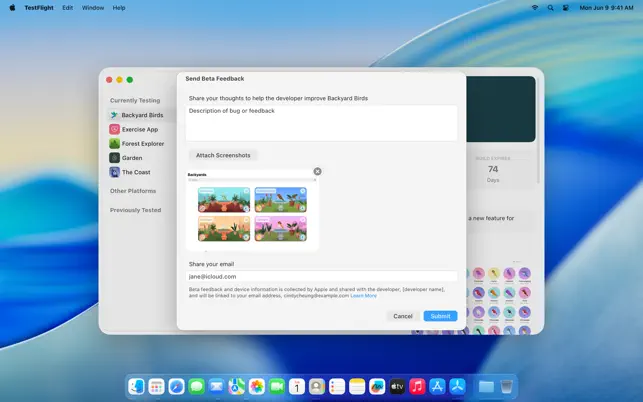Follow the Learn More link
Viewport: 643px width, 402px height.
[363, 295]
